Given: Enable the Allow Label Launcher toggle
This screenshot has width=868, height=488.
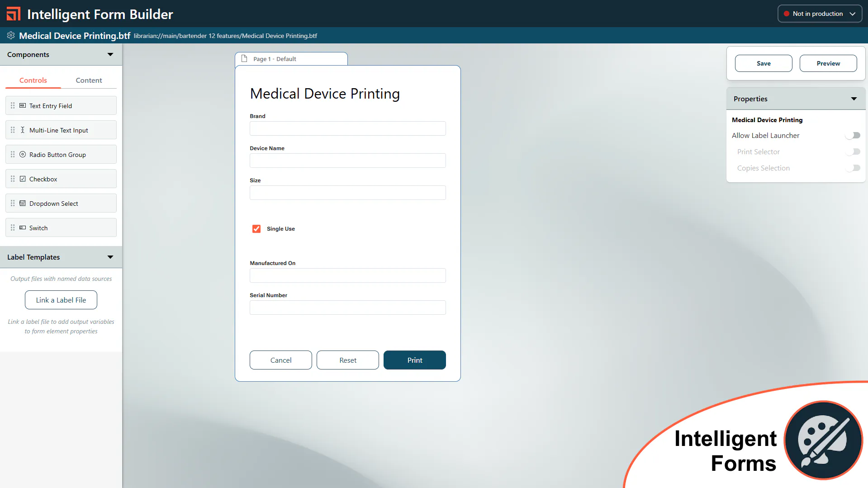Looking at the screenshot, I should pos(853,135).
